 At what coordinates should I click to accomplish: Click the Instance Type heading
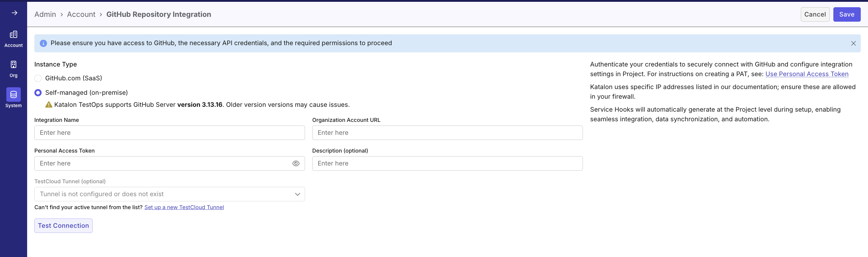point(55,64)
